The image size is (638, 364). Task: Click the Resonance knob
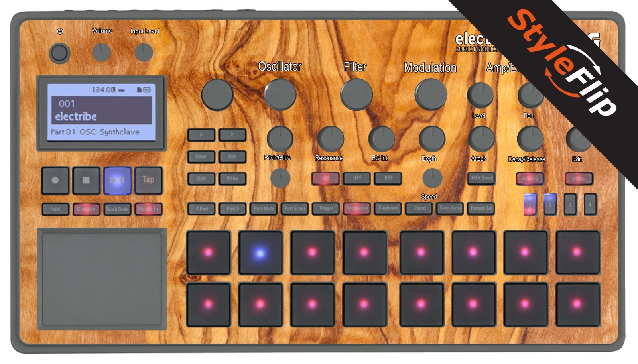[x=331, y=139]
